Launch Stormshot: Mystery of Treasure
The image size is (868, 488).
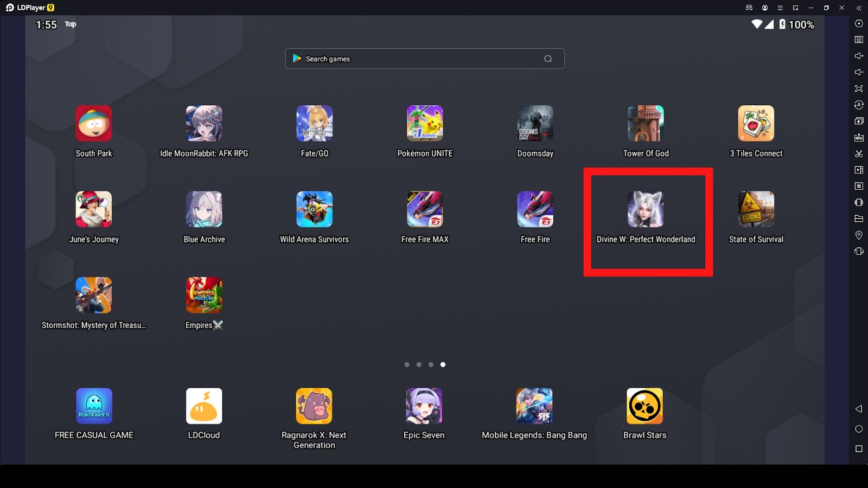(94, 296)
